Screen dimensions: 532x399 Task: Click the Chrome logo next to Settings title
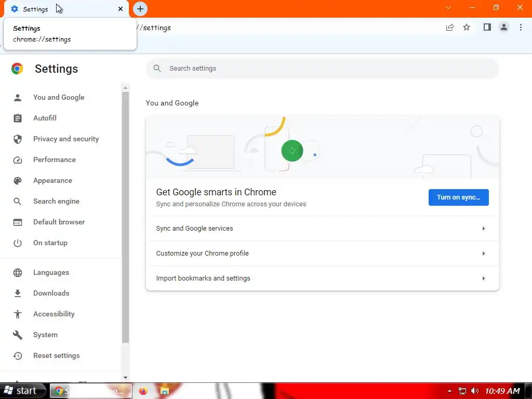pos(17,69)
